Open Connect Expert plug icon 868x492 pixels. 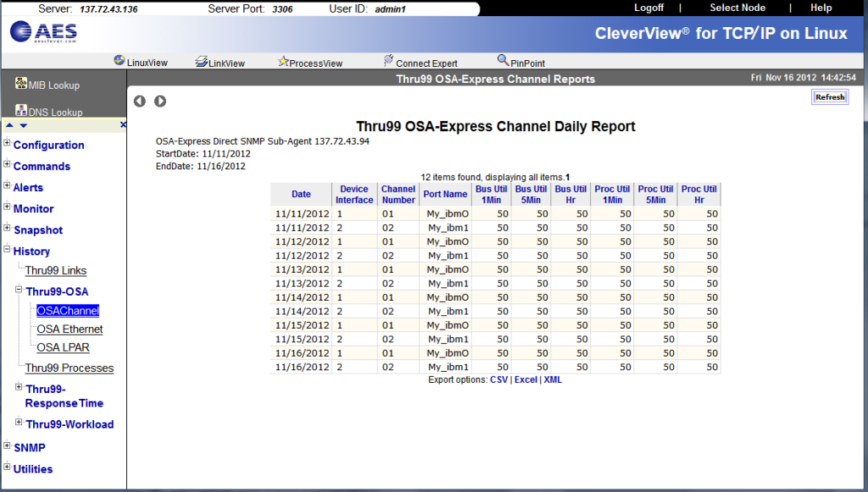click(x=388, y=61)
